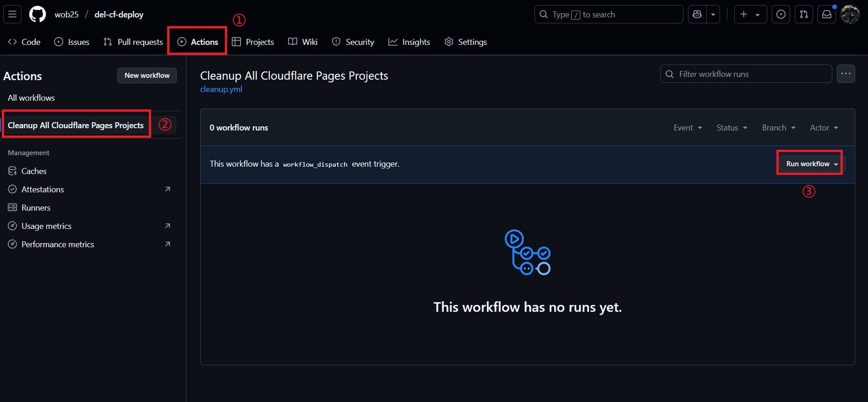
Task: Click the filter search magnifier icon
Action: click(x=670, y=74)
